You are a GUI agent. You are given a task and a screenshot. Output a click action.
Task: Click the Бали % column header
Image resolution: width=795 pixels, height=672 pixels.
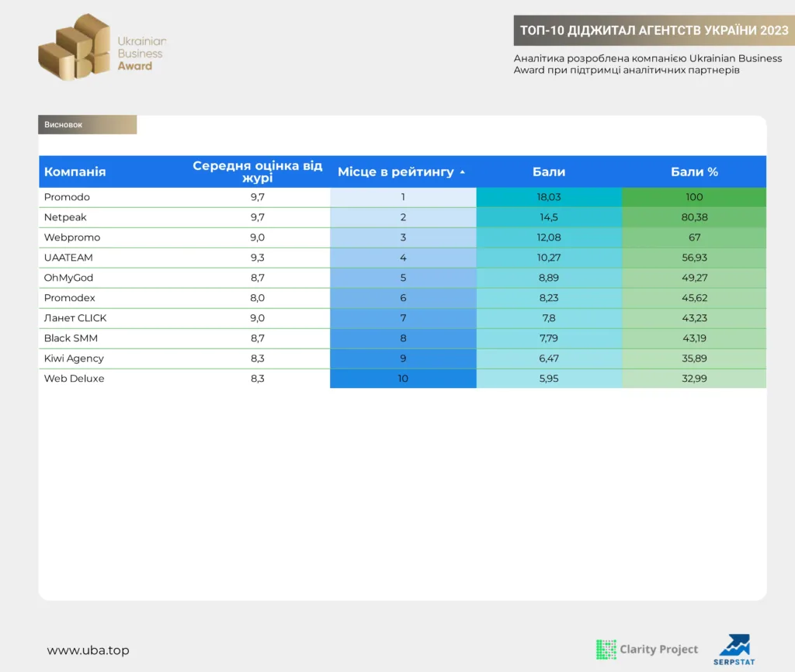tap(694, 171)
